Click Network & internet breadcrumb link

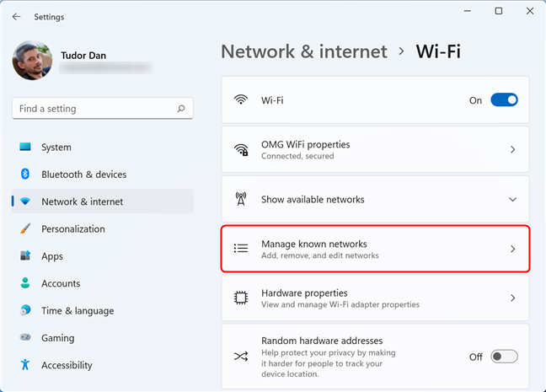tap(304, 52)
